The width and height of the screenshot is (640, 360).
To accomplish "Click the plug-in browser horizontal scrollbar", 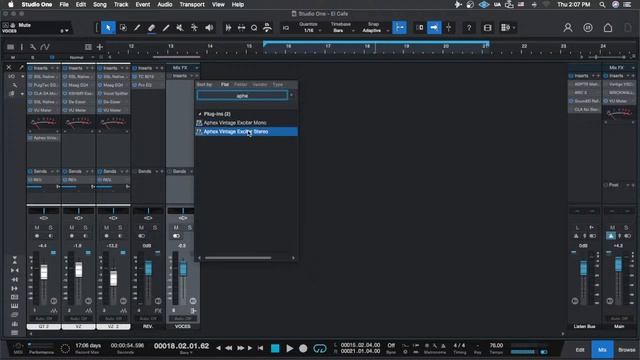I will click(x=238, y=258).
